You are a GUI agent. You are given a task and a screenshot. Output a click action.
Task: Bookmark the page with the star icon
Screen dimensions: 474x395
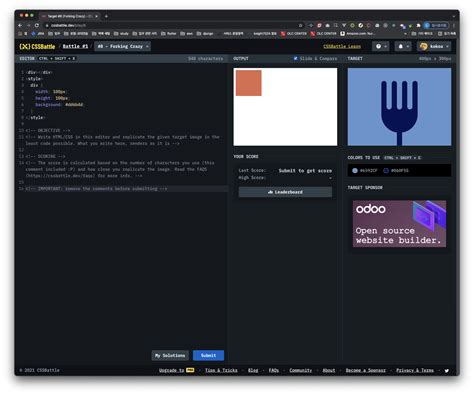[300, 25]
